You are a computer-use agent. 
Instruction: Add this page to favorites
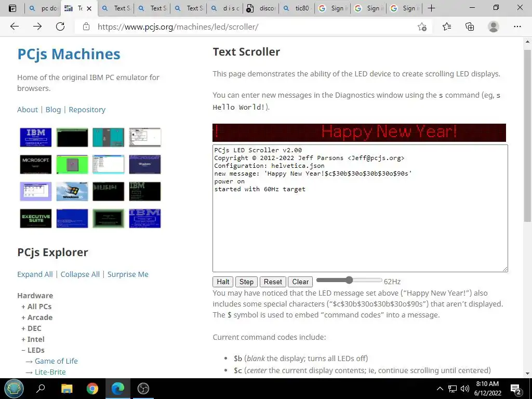click(x=422, y=27)
